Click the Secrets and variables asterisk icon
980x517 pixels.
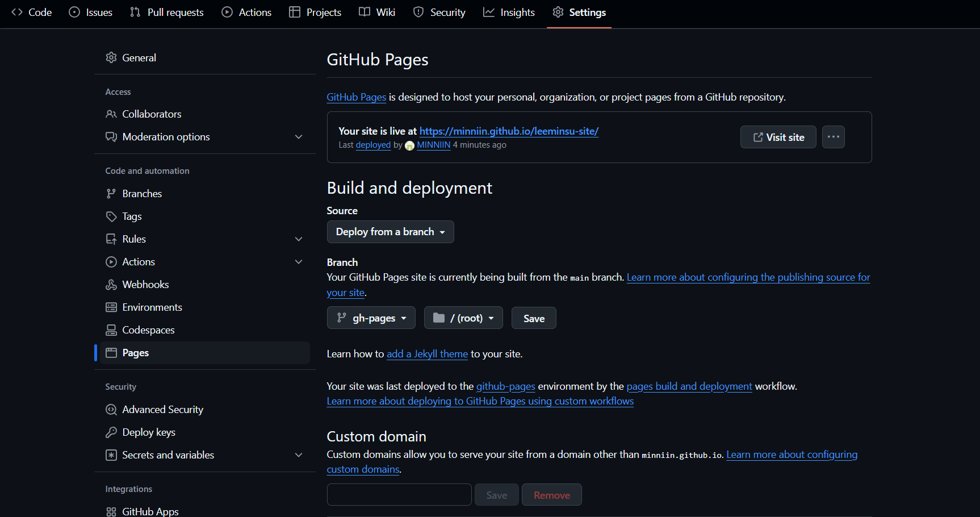coord(111,455)
